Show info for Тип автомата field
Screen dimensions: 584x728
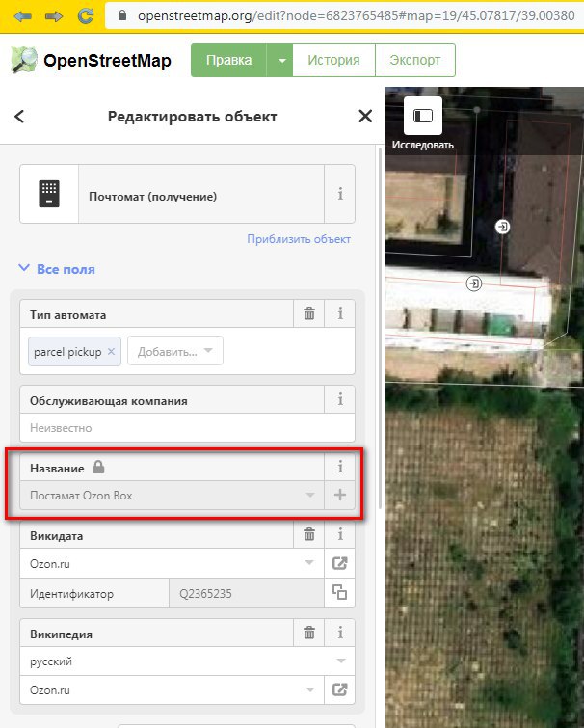pos(340,313)
